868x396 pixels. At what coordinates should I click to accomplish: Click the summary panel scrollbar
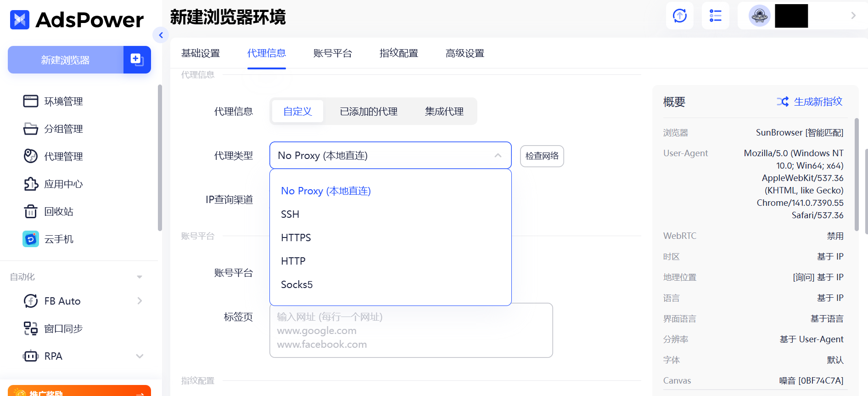click(857, 175)
